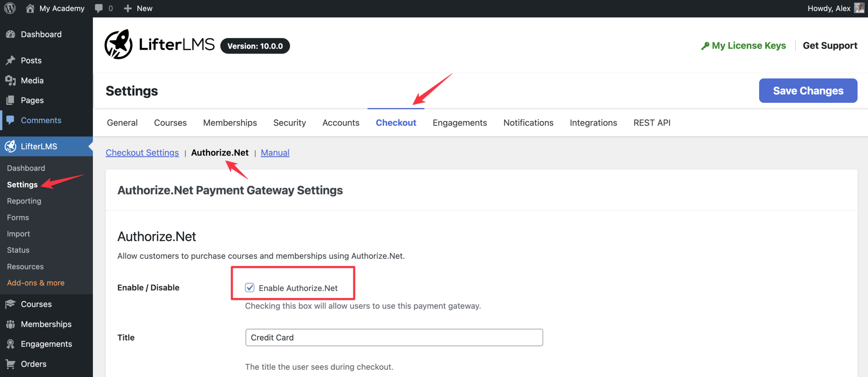
Task: Click the Pages icon in sidebar
Action: 11,100
